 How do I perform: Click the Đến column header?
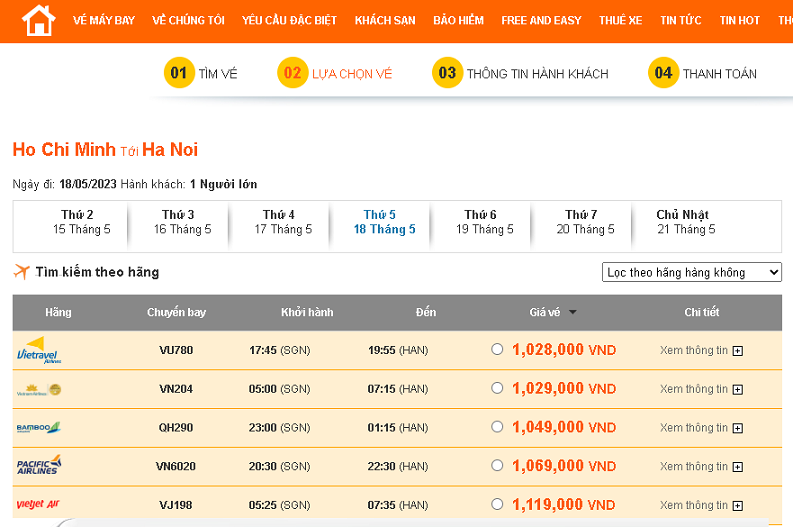426,312
